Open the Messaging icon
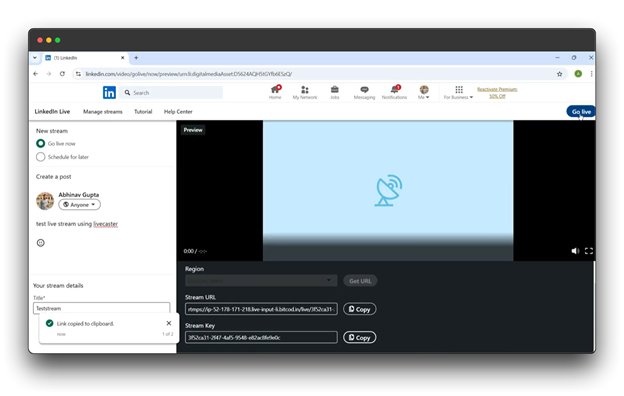 pos(364,92)
